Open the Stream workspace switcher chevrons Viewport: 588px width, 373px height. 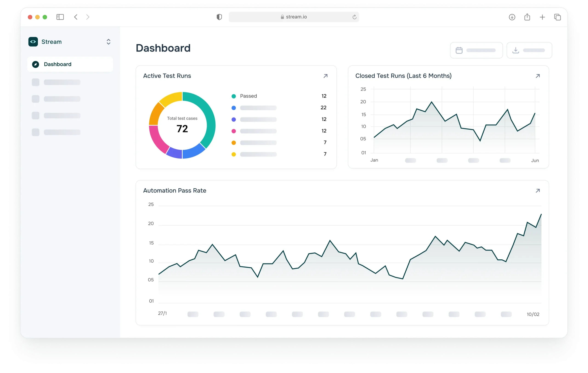tap(108, 42)
